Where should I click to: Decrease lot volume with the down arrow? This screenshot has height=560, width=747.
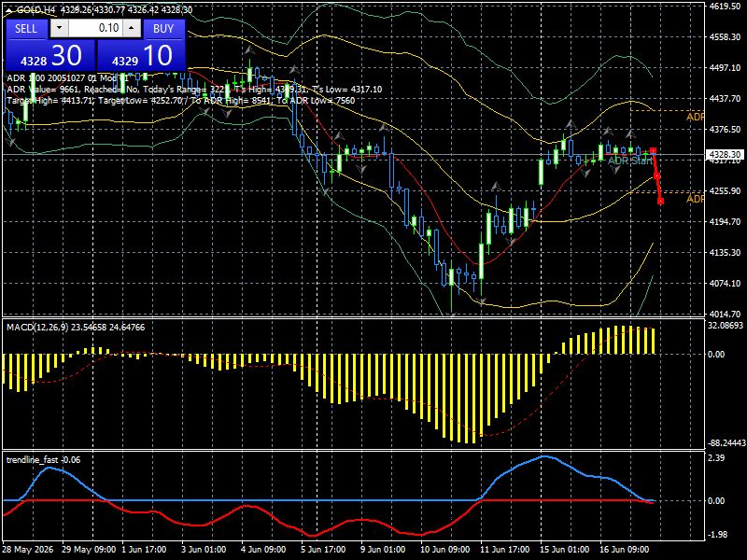click(59, 28)
